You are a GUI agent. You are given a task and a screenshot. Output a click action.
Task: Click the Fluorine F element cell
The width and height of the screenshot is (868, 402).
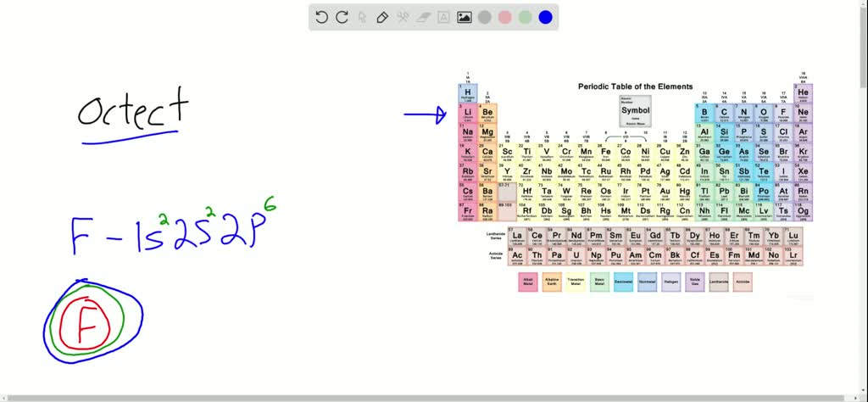[x=783, y=113]
